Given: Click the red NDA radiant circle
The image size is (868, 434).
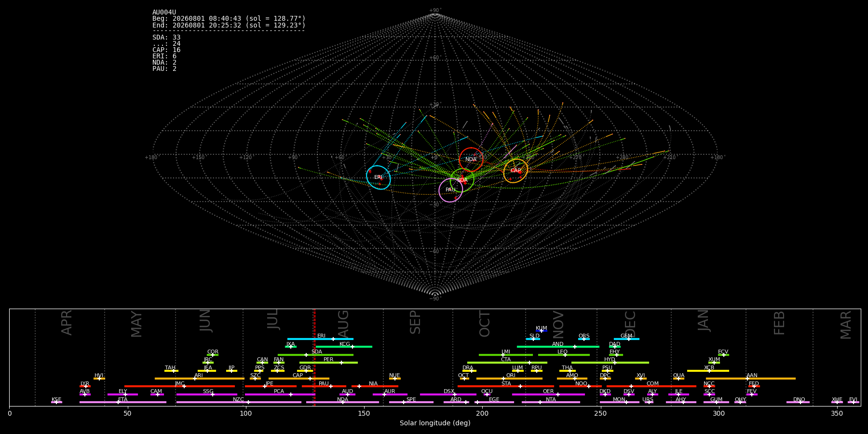Looking at the screenshot, I should 471,160.
